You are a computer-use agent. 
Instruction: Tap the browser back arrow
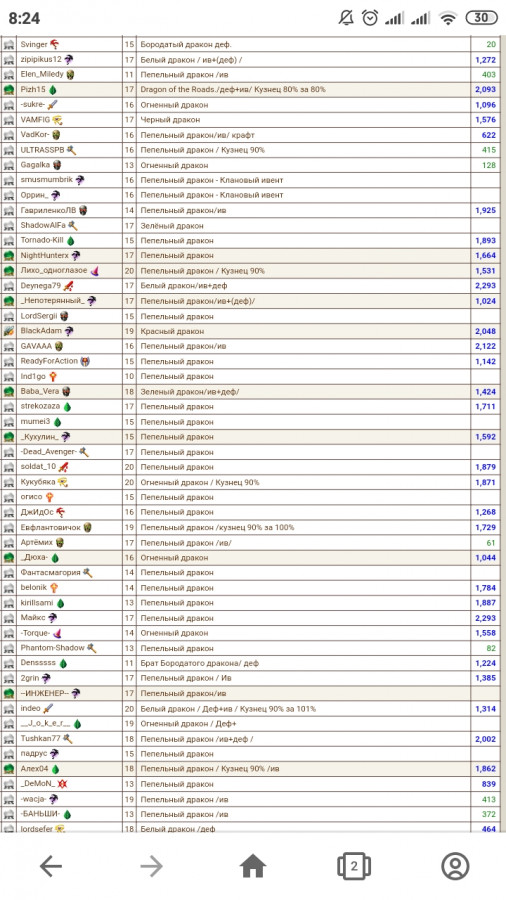[50, 866]
